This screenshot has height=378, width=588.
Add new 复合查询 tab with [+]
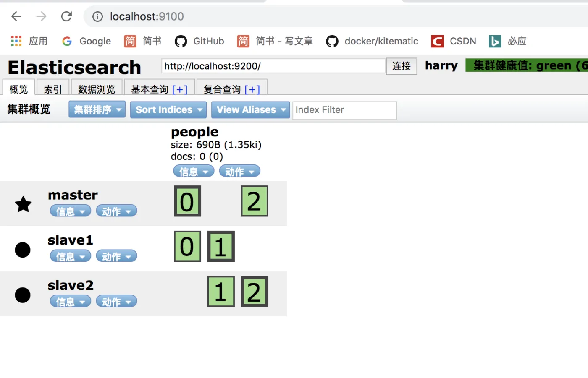point(252,89)
